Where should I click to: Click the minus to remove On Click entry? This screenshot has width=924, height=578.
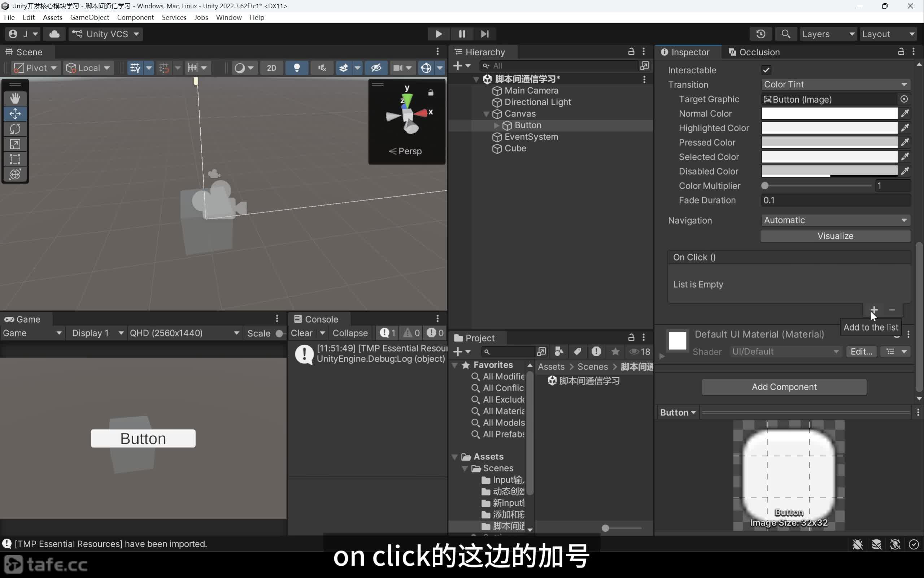(x=892, y=309)
